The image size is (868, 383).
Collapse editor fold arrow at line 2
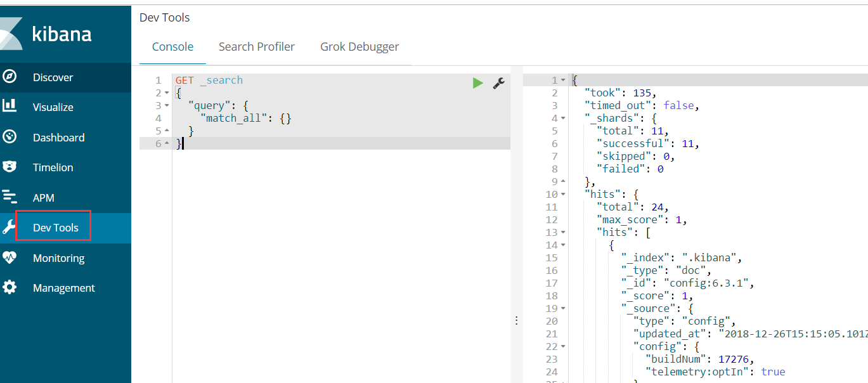167,93
